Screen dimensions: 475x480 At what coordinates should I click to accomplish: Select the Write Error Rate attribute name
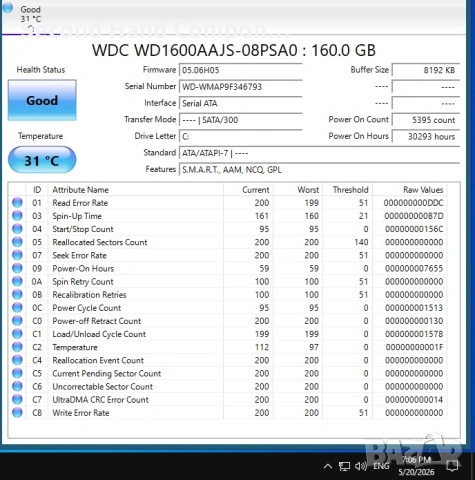pos(81,413)
